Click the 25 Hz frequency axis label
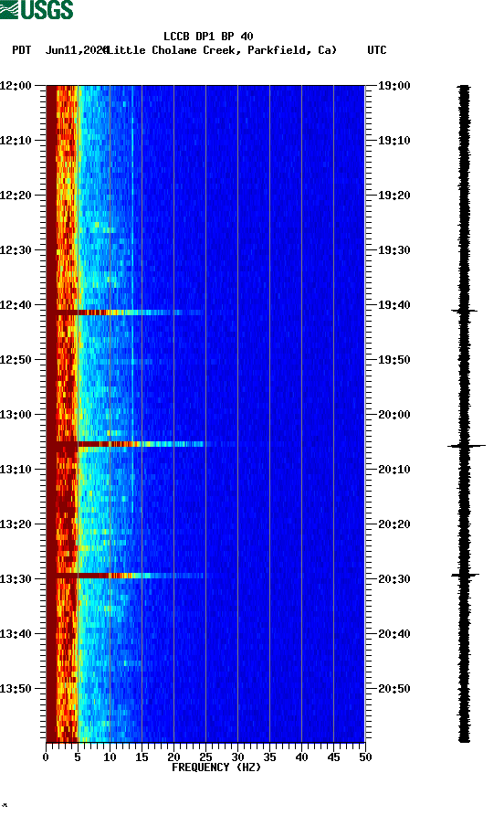This screenshot has width=504, height=815. pyautogui.click(x=205, y=757)
